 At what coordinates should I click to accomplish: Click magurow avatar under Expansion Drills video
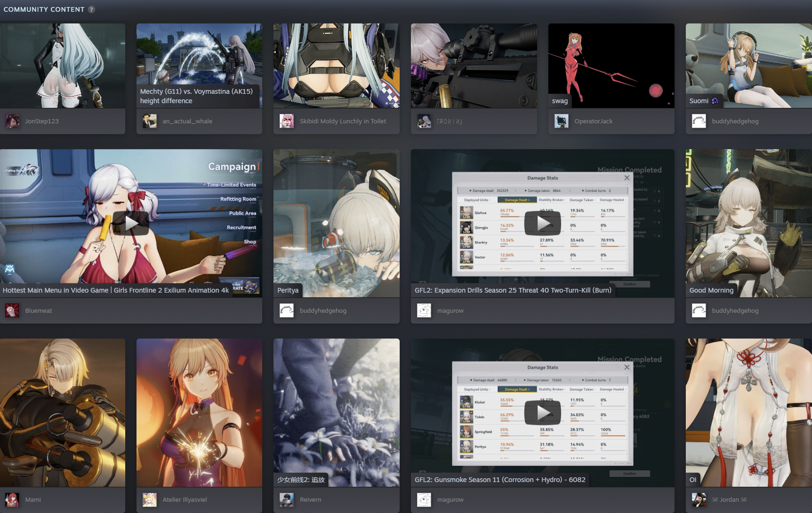[424, 310]
